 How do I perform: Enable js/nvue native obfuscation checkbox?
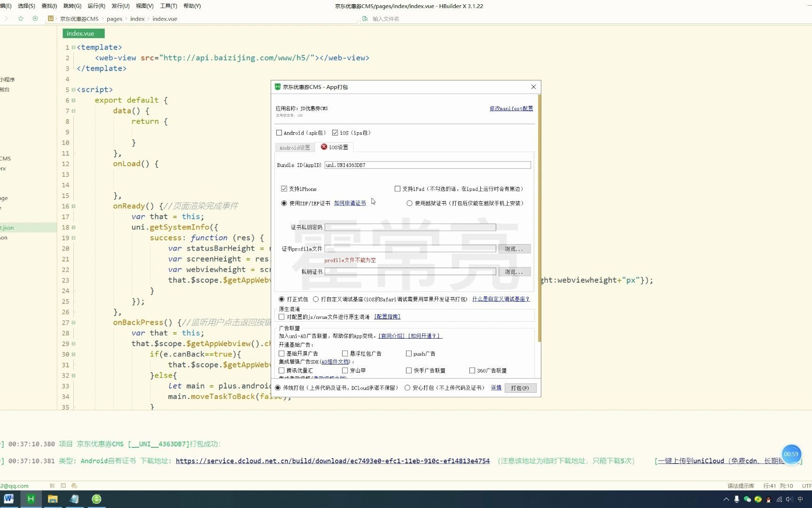click(281, 317)
